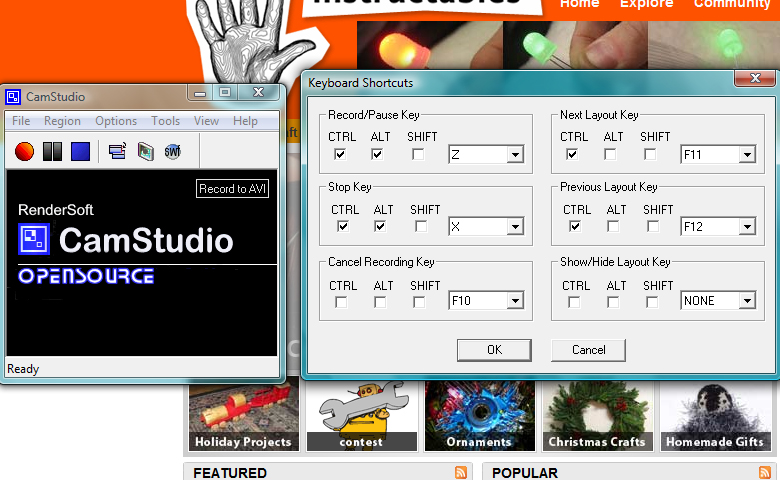
Task: Open the View menu in CamStudio
Action: (206, 121)
